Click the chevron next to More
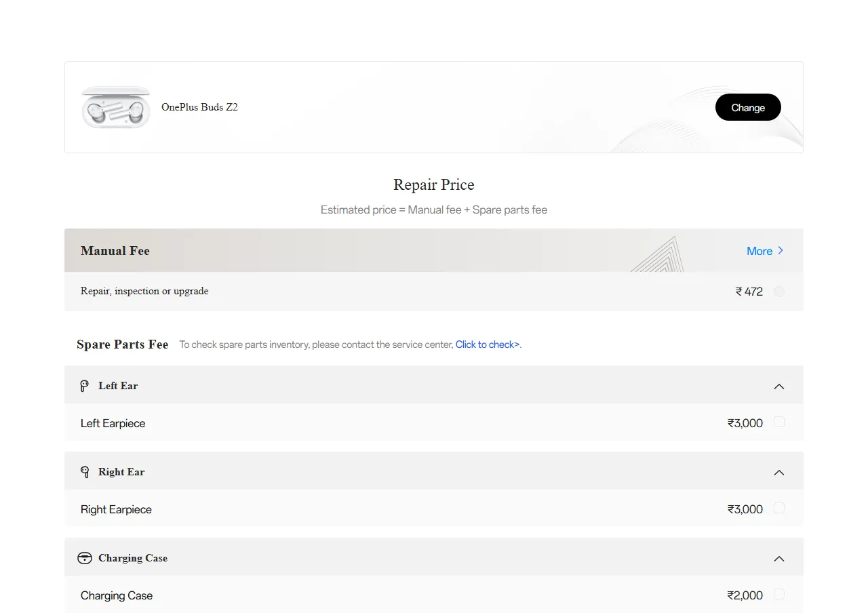868x613 pixels. [x=781, y=251]
